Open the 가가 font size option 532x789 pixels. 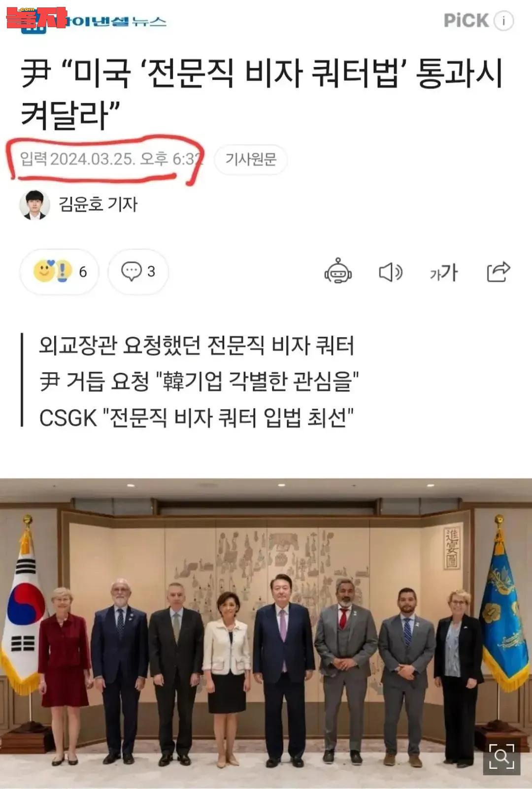tap(444, 272)
